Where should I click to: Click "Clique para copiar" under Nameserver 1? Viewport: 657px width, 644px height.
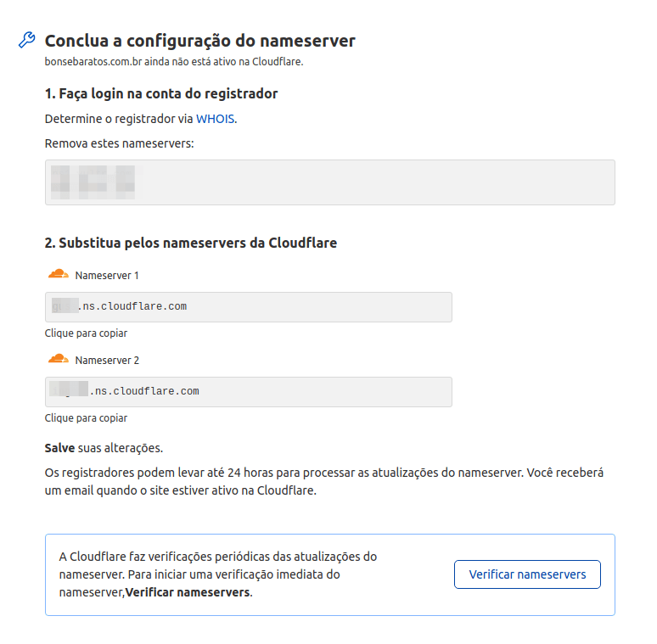[x=86, y=333]
